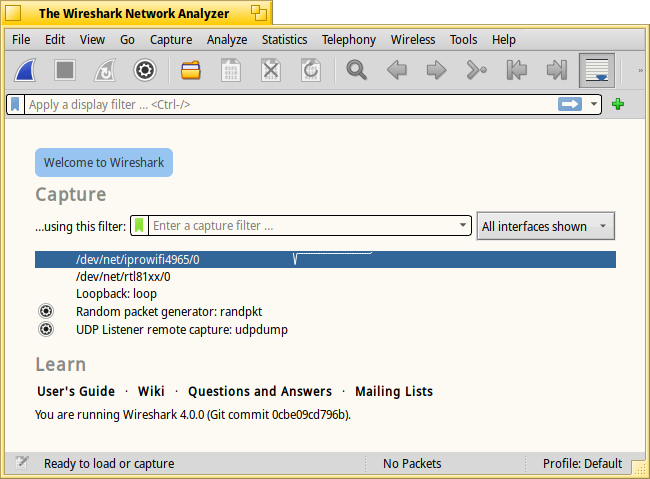Open the Capture menu

(x=171, y=39)
